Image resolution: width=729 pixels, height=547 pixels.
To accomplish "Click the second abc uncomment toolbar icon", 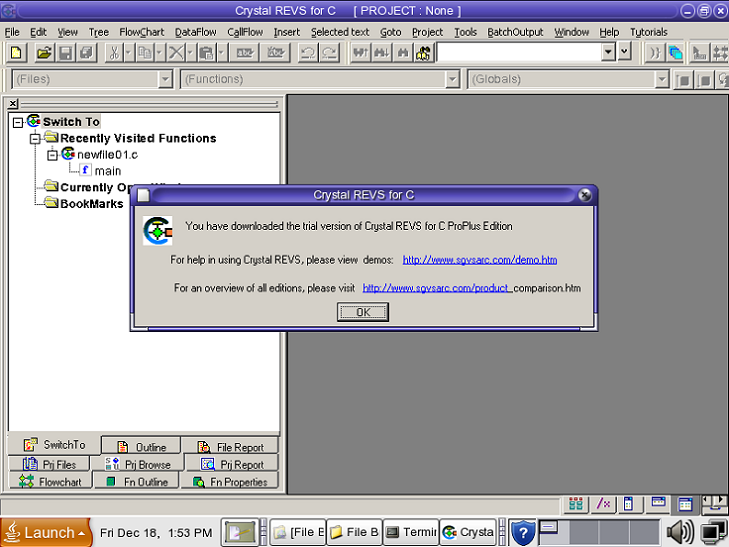I will point(276,53).
